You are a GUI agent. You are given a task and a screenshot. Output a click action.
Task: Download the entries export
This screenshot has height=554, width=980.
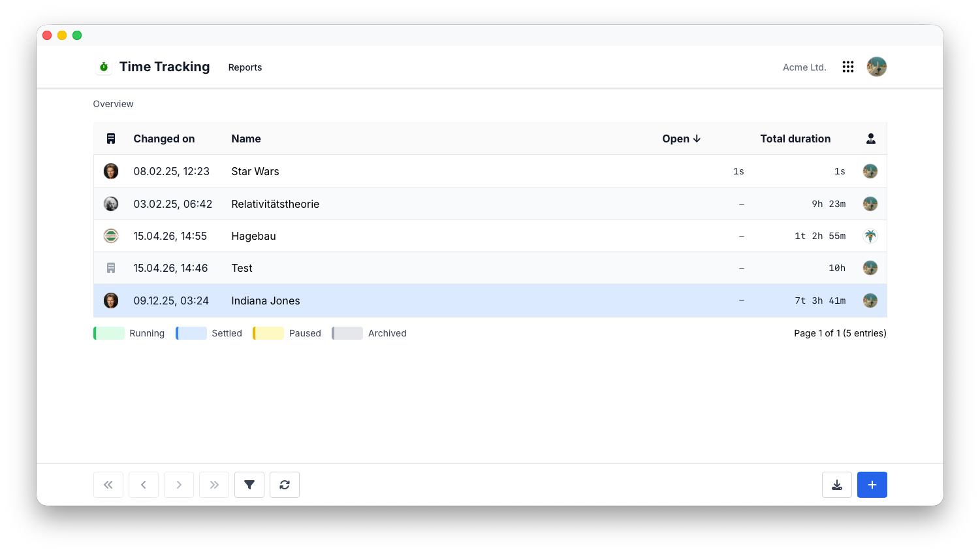[x=837, y=485]
